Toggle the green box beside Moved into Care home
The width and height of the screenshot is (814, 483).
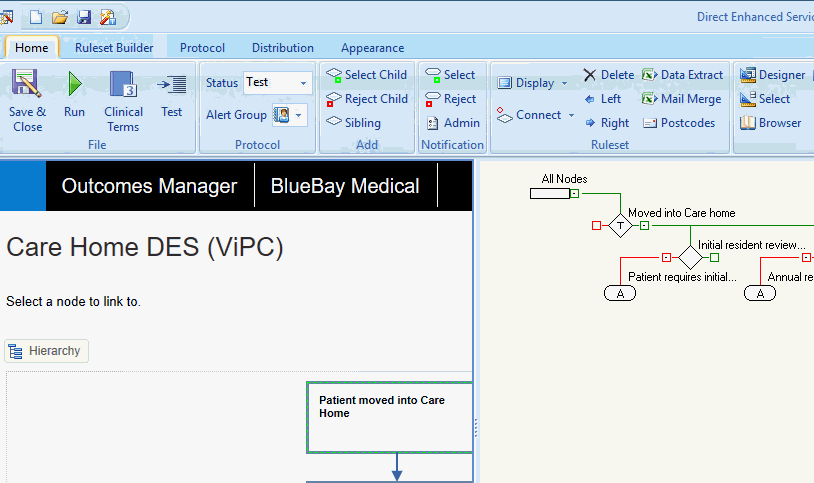coord(644,226)
